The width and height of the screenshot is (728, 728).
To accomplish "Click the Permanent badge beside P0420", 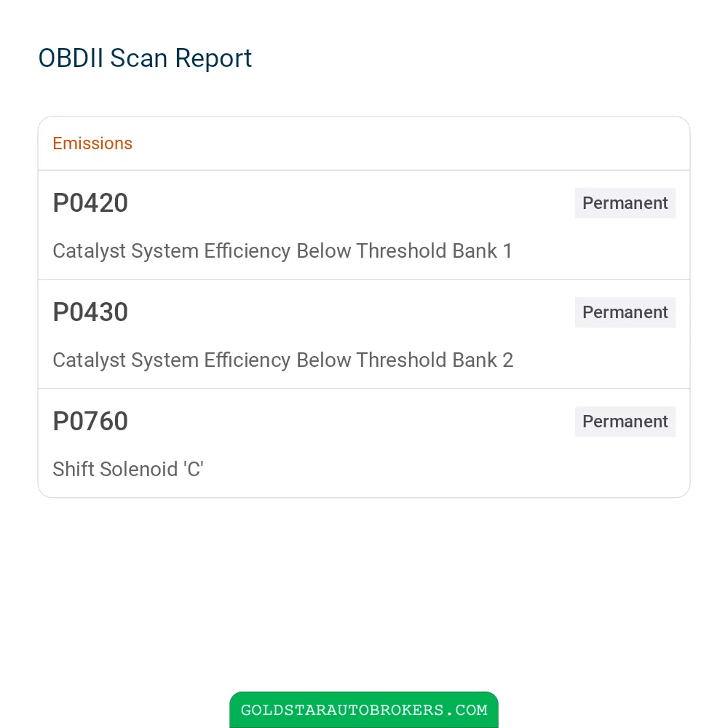I will pos(625,203).
